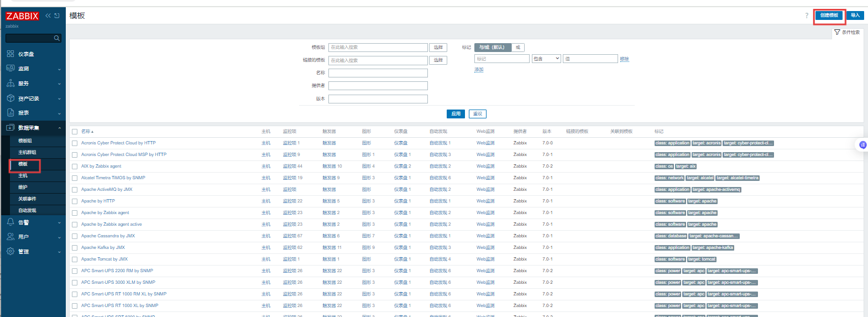Sort the table by 名称 column

click(87, 132)
